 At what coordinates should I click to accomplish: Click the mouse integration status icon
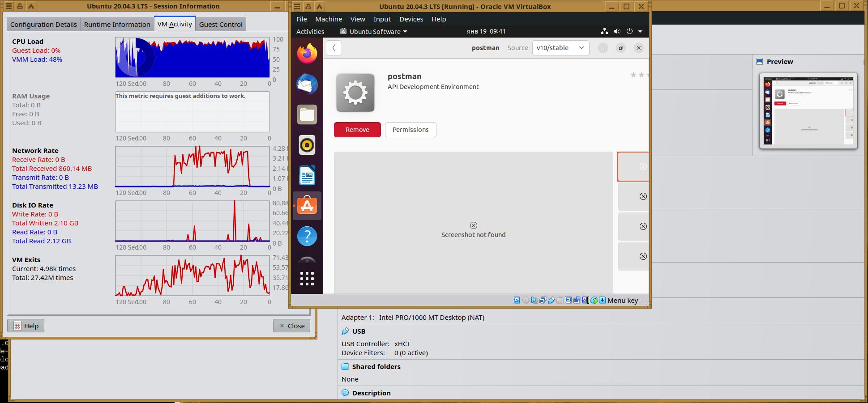coord(594,300)
